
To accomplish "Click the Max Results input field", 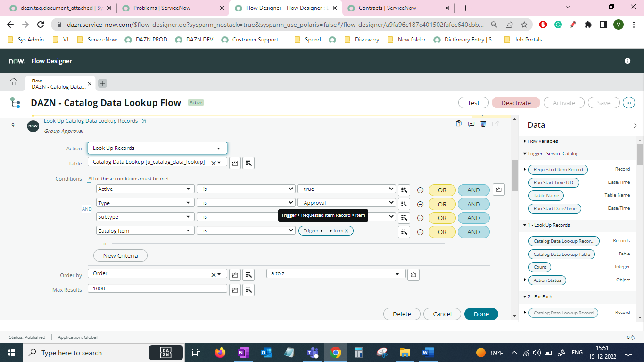I will (157, 288).
